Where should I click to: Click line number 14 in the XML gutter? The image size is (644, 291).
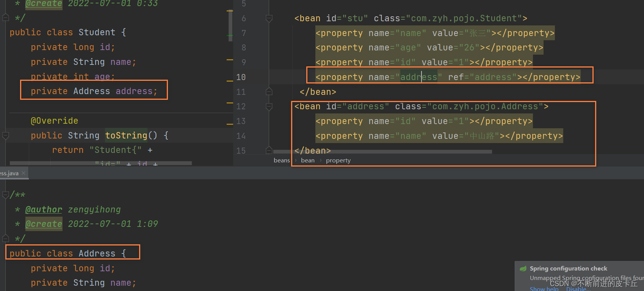point(241,136)
